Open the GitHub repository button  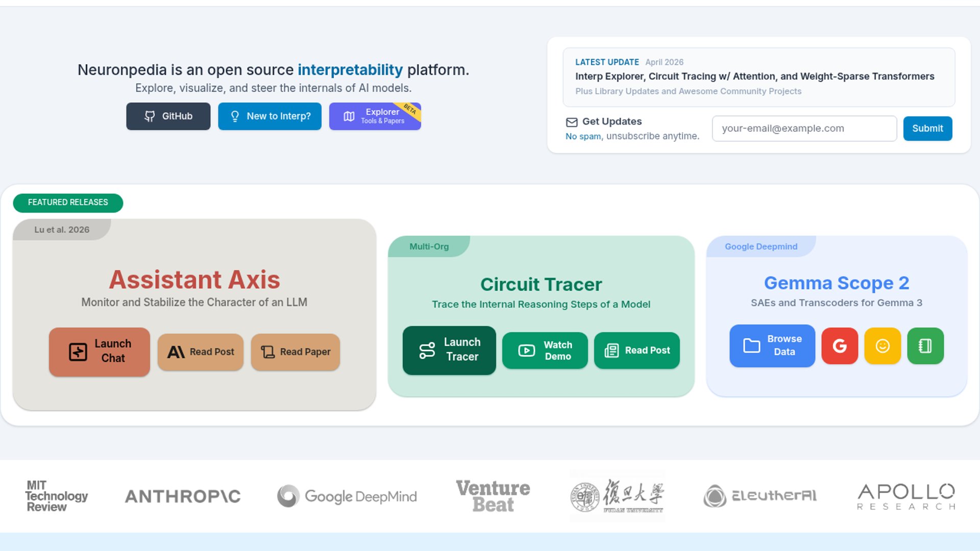(x=168, y=116)
